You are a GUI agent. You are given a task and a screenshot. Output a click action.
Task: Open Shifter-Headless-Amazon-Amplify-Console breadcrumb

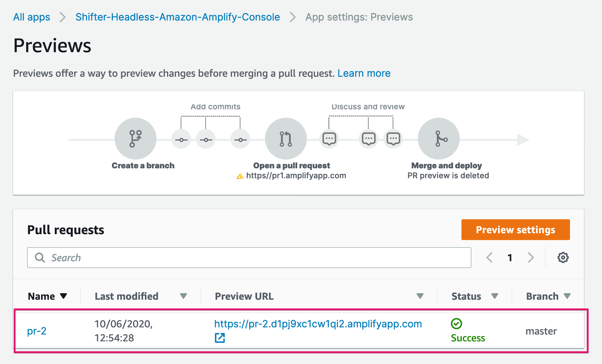tap(178, 17)
